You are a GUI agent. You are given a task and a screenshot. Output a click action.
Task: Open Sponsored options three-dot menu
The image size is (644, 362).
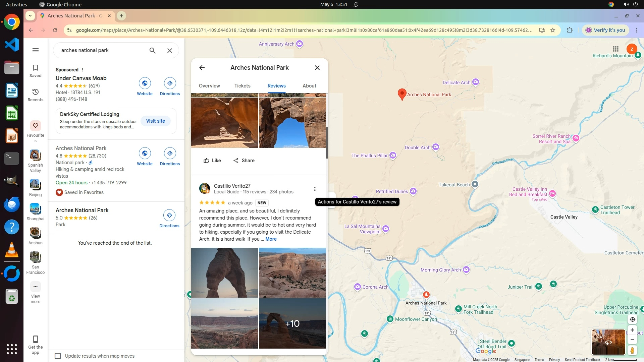point(83,70)
